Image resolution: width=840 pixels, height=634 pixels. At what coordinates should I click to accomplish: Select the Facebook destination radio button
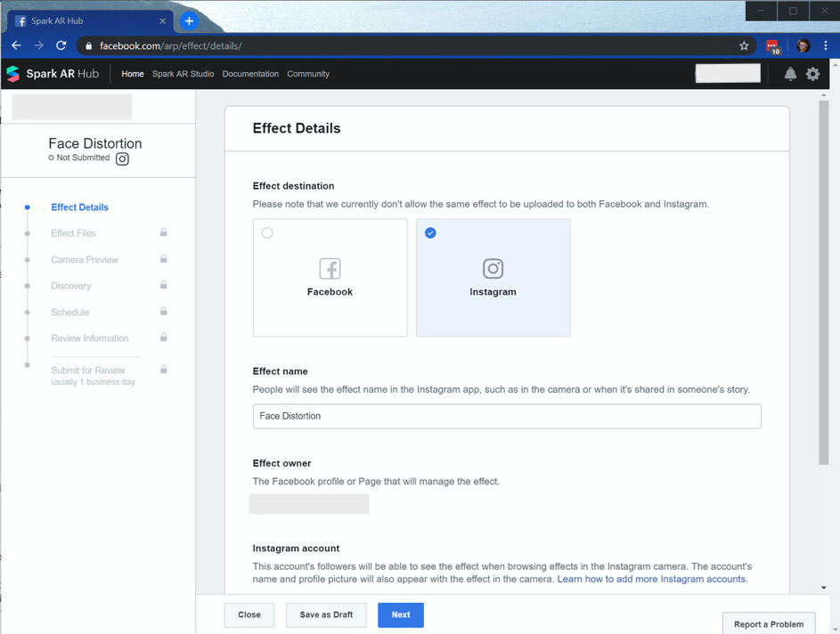point(267,233)
